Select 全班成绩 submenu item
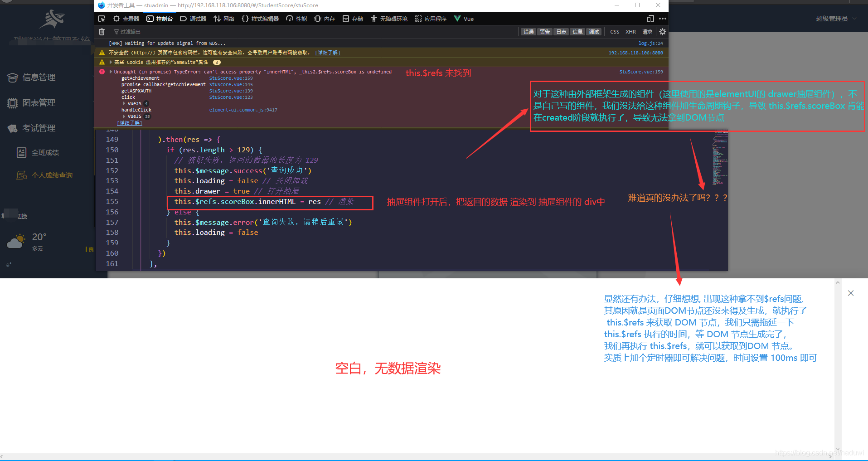 pos(45,153)
